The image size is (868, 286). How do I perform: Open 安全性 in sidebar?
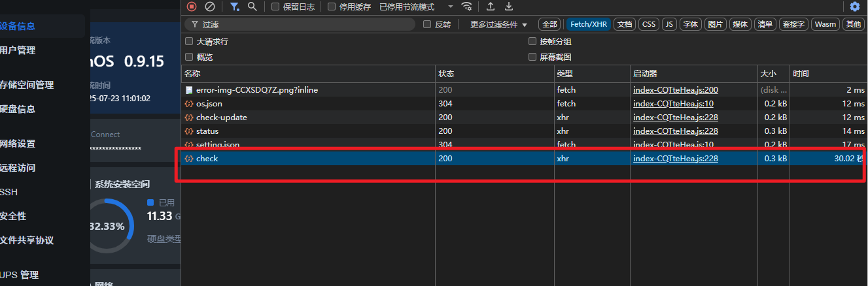click(13, 216)
